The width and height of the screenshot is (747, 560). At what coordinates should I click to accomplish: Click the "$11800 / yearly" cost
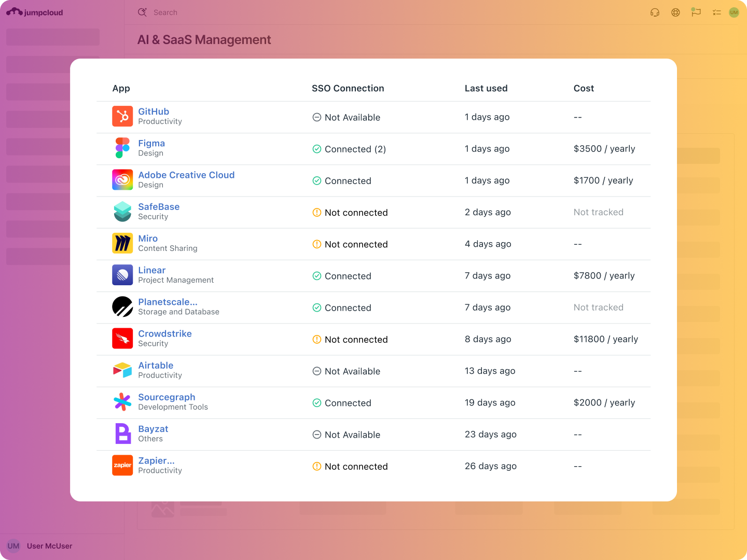(x=606, y=339)
